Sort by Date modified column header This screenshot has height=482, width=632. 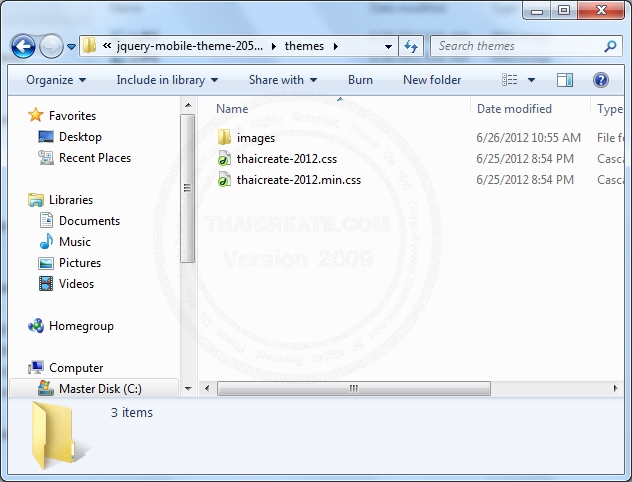514,109
